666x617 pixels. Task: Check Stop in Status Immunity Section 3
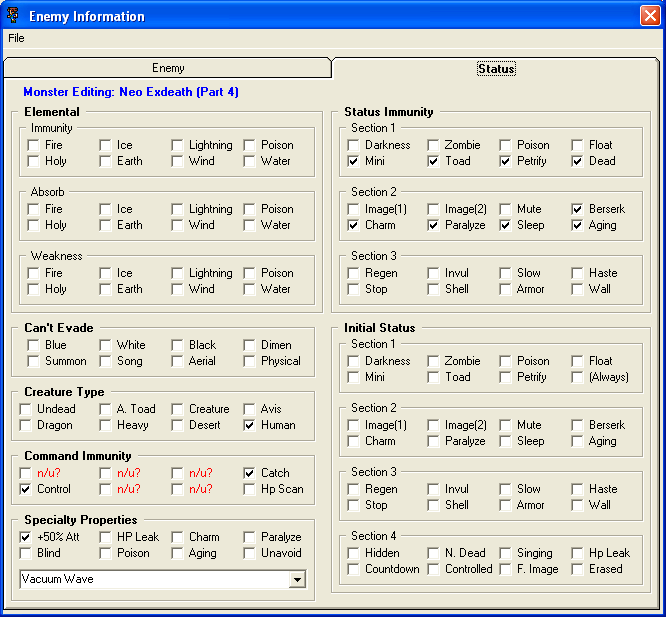pos(353,289)
